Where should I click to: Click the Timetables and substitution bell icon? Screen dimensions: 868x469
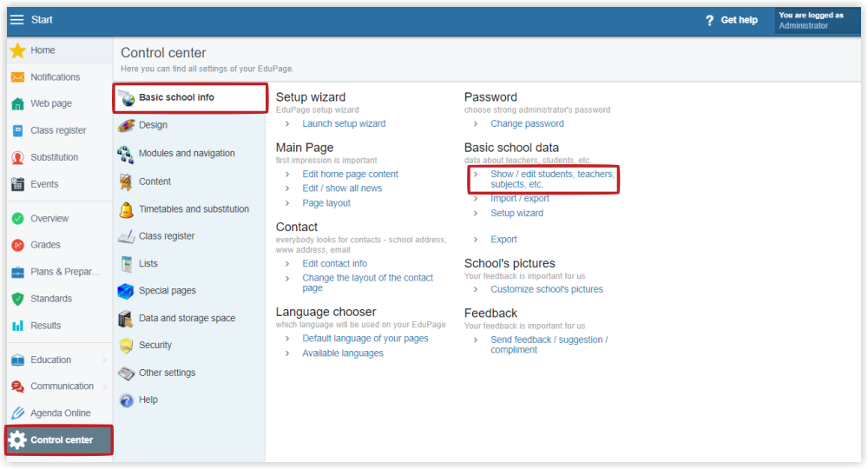tap(126, 210)
